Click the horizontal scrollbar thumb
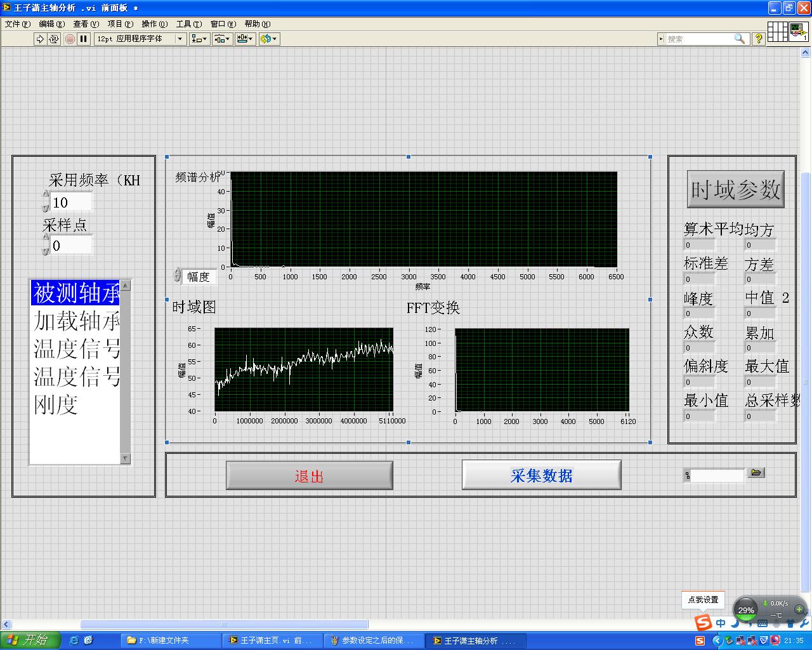 (x=224, y=625)
